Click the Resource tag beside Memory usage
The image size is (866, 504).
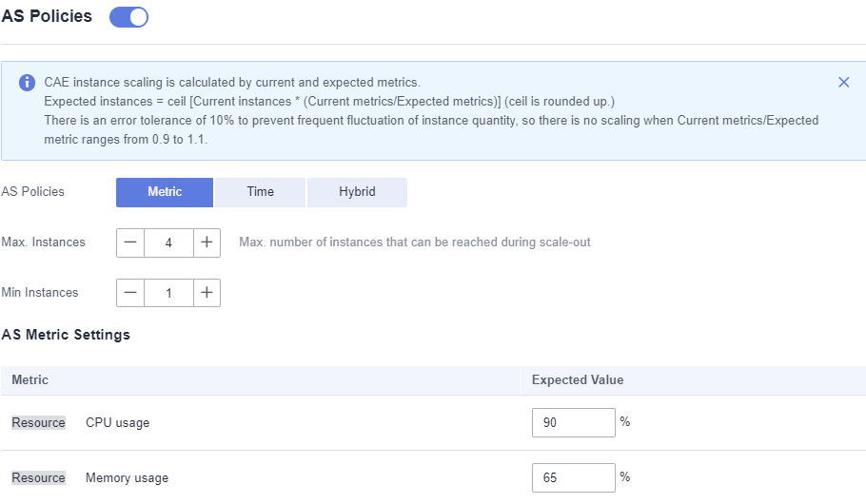click(39, 478)
